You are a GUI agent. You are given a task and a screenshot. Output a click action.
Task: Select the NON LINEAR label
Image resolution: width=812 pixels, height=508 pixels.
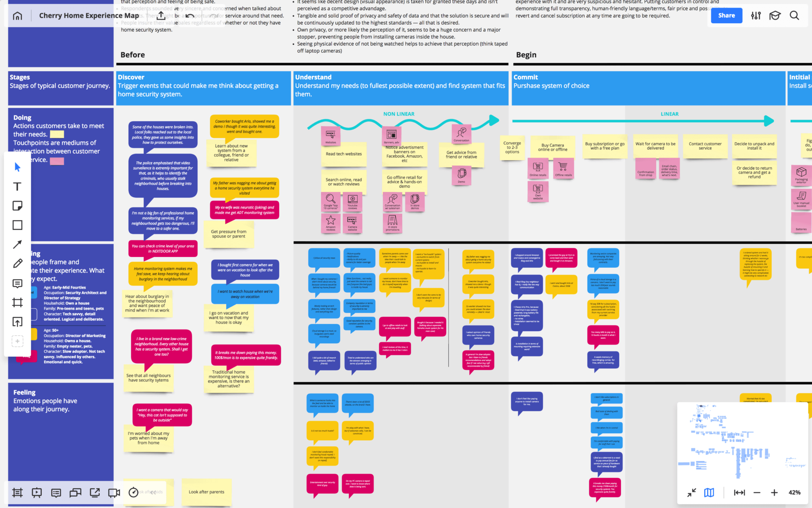point(399,114)
